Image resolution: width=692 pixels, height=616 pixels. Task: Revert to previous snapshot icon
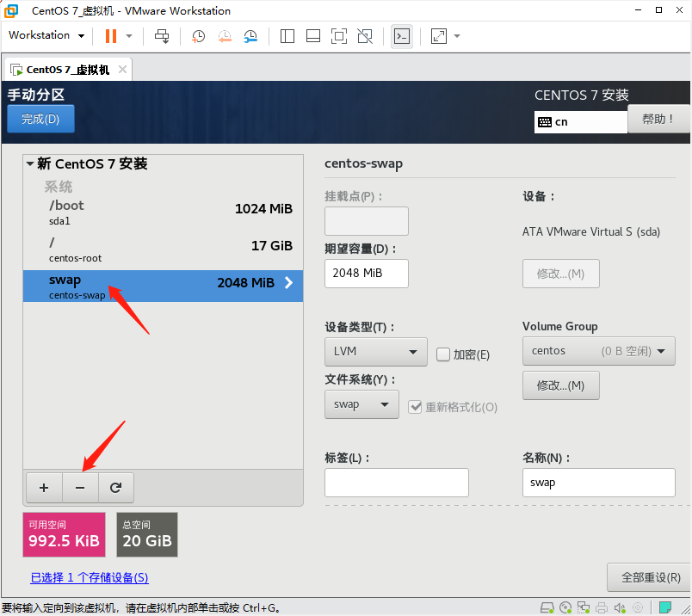point(225,36)
